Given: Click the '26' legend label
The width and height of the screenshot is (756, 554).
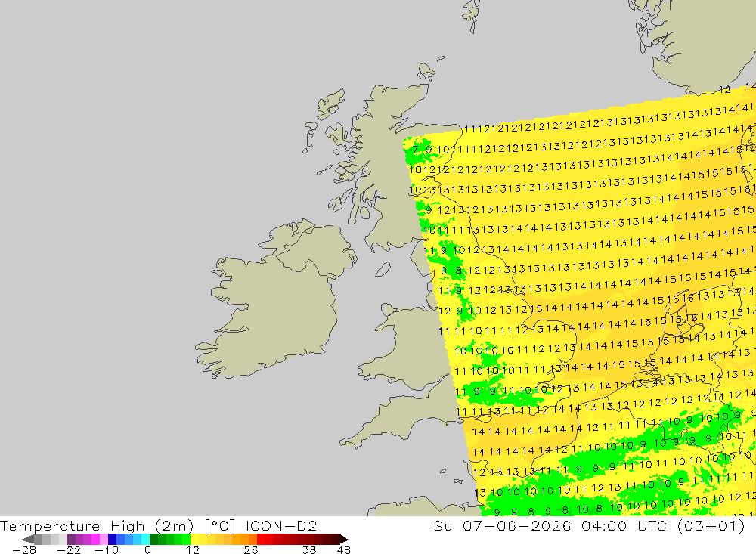Looking at the screenshot, I should [x=251, y=550].
